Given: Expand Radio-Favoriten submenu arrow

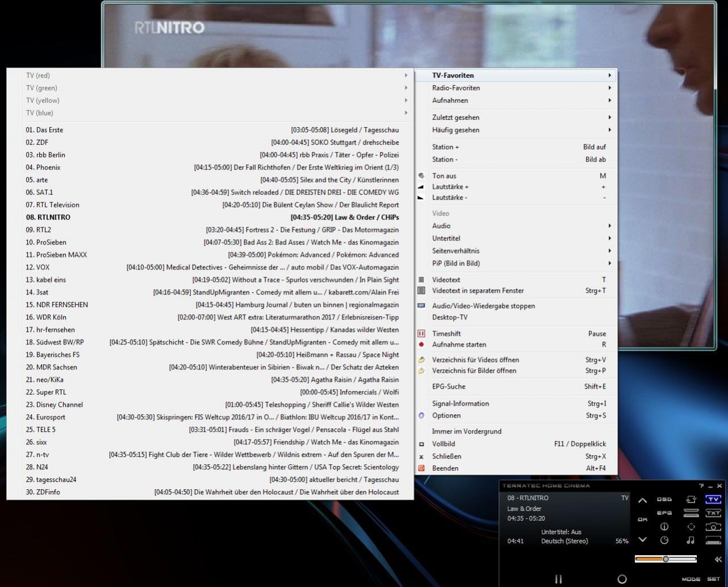Looking at the screenshot, I should tap(609, 88).
